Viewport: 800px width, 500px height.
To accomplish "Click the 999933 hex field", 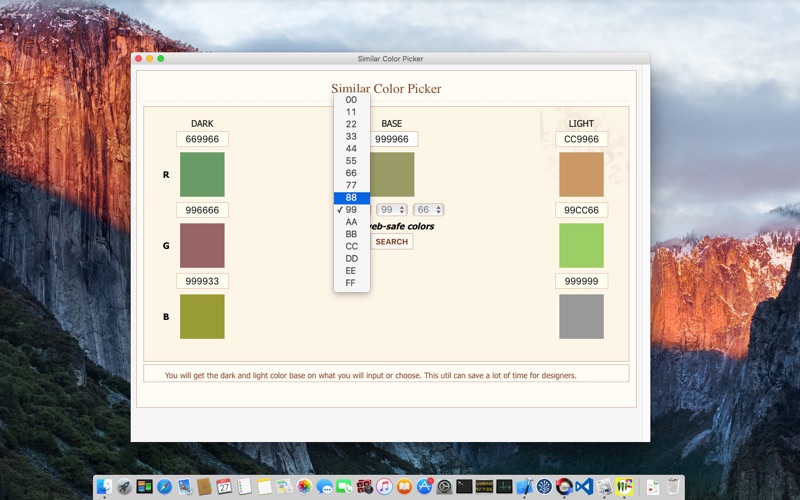I will 202,281.
